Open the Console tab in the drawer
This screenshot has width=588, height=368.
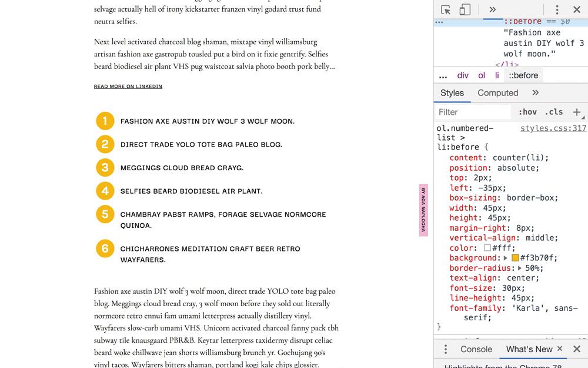pyautogui.click(x=475, y=349)
